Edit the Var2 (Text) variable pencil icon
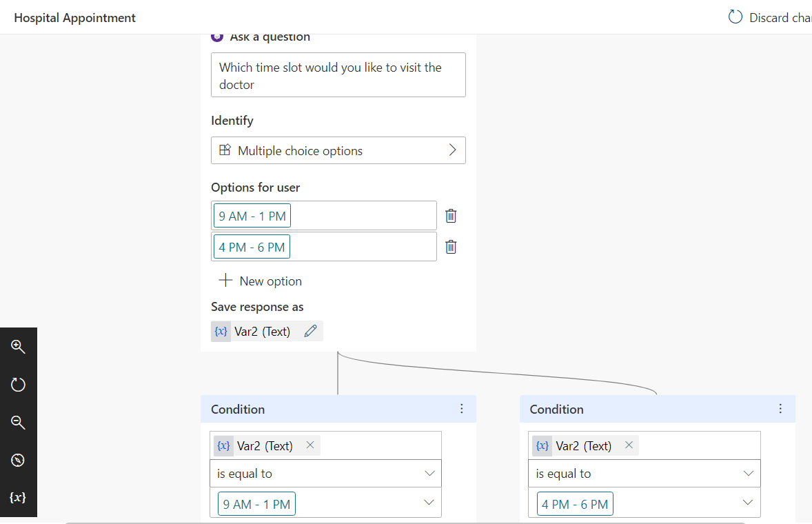812x524 pixels. click(x=311, y=331)
